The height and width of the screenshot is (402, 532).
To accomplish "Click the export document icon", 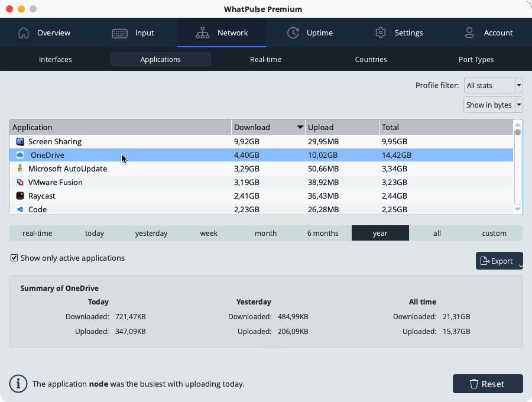I will click(485, 261).
